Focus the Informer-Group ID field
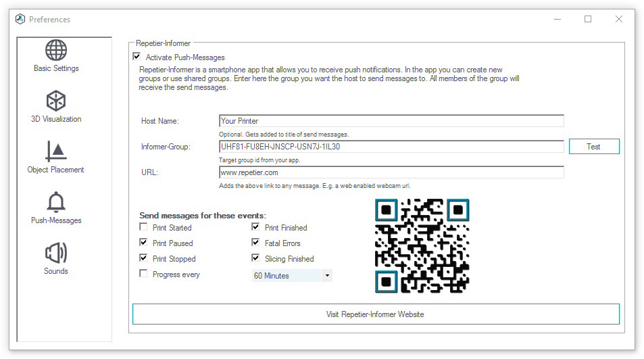Viewport: 644px width, 359px height. pos(391,147)
